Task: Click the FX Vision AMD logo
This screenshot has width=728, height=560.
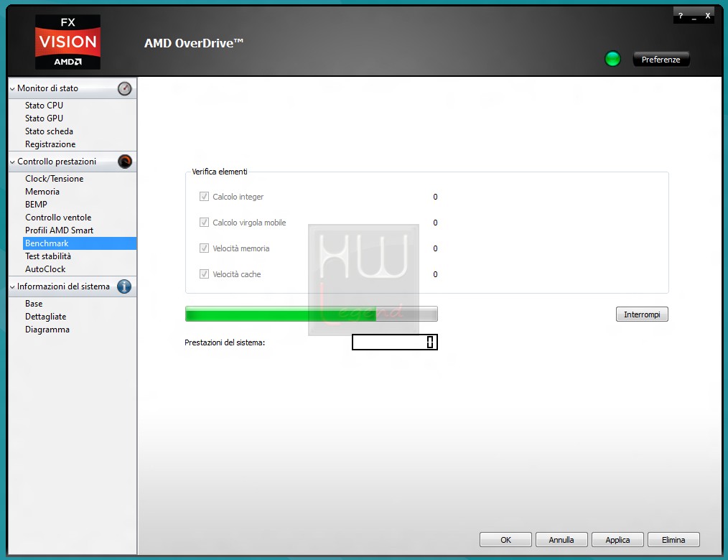Action: coord(67,42)
